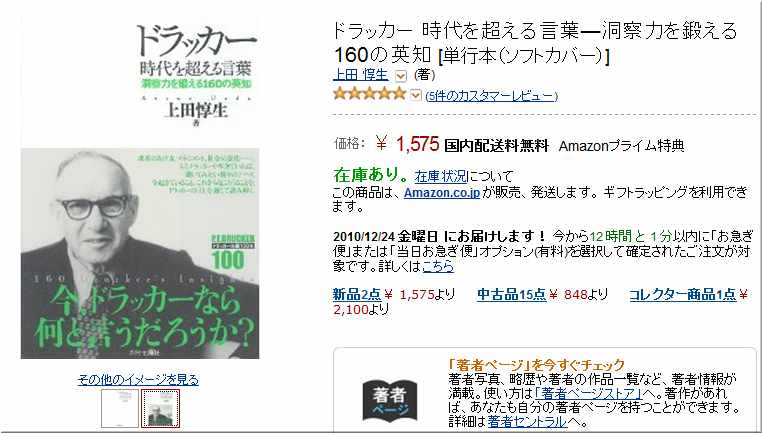Screen dimensions: 762x433
Task: Open 5件のカスタマーレビュー link
Action: point(491,96)
